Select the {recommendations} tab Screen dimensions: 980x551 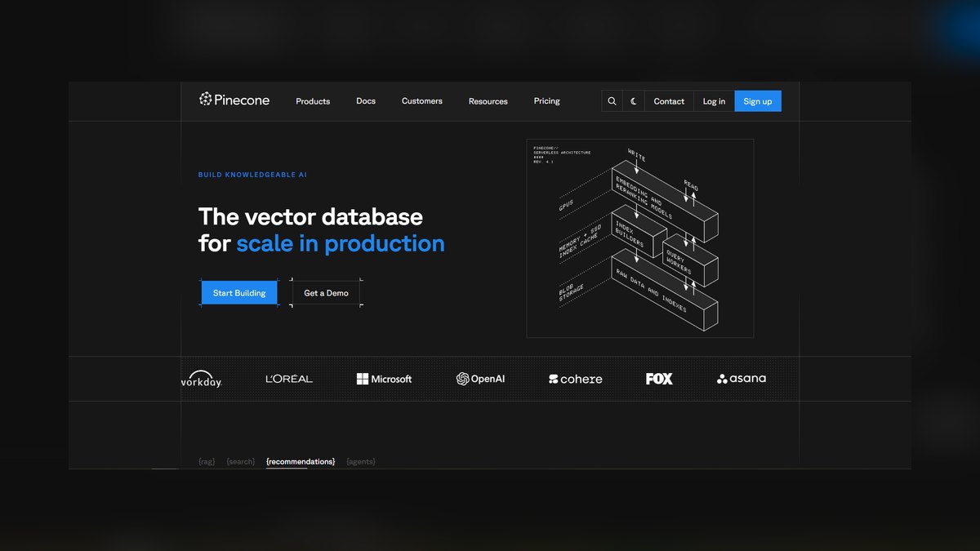click(x=301, y=462)
